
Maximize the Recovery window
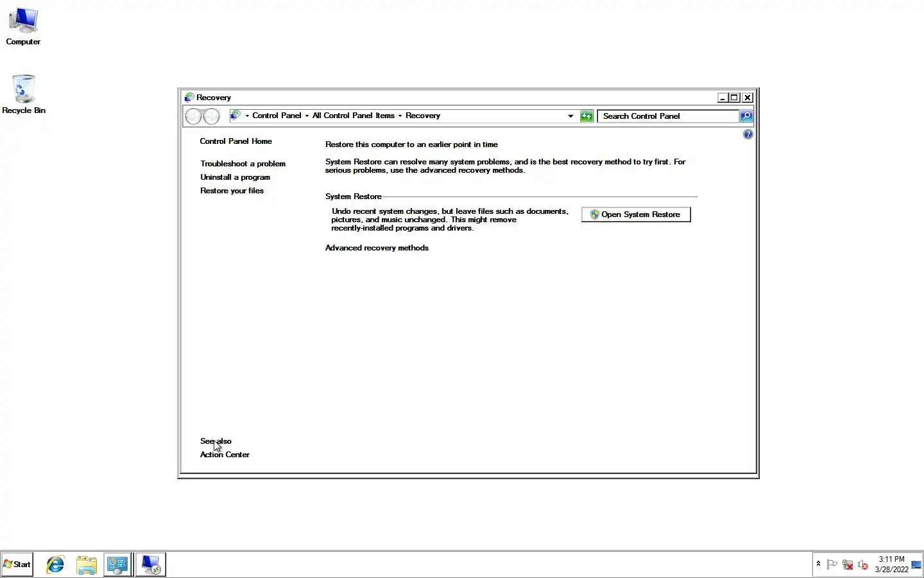[735, 98]
